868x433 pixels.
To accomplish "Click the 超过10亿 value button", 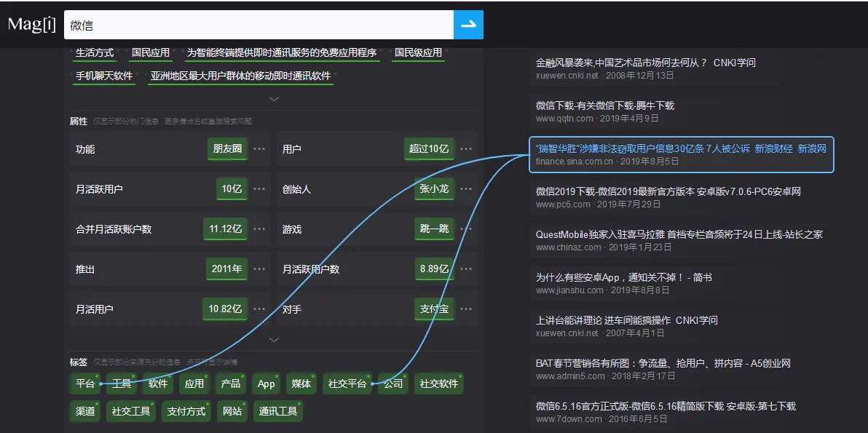I will pyautogui.click(x=429, y=148).
